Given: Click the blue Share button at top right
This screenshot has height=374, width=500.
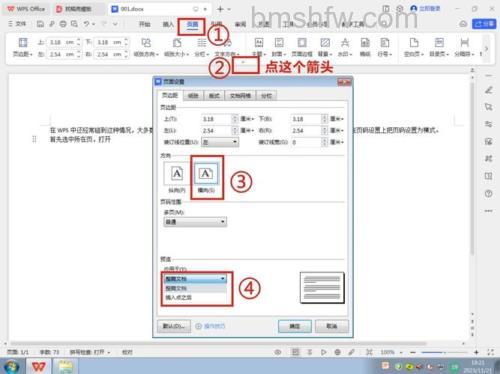Looking at the screenshot, I should tap(484, 24).
